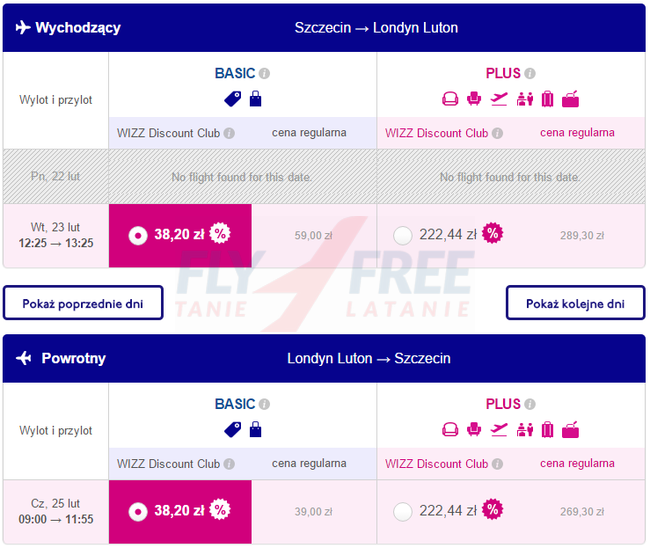The width and height of the screenshot is (650, 548).
Task: Select outbound PLUS 222,44 zł fare radio button
Action: click(403, 235)
